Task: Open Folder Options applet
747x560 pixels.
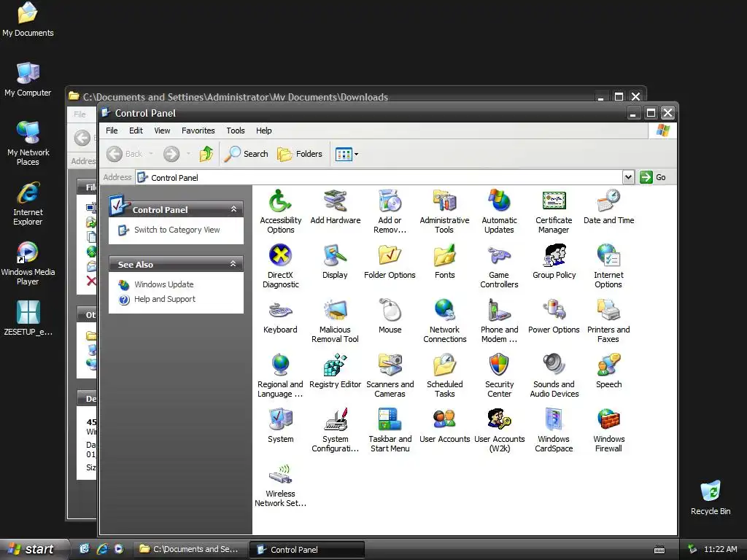Action: click(390, 262)
